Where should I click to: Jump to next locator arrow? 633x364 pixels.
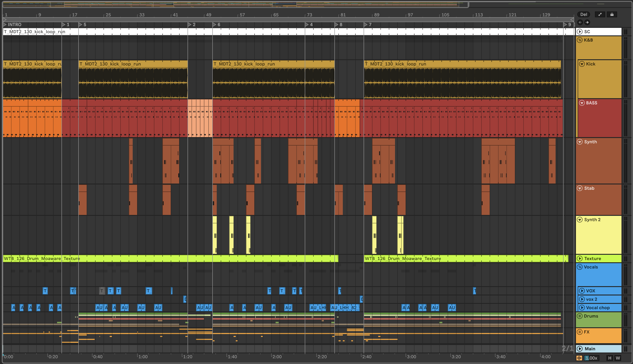pyautogui.click(x=587, y=22)
